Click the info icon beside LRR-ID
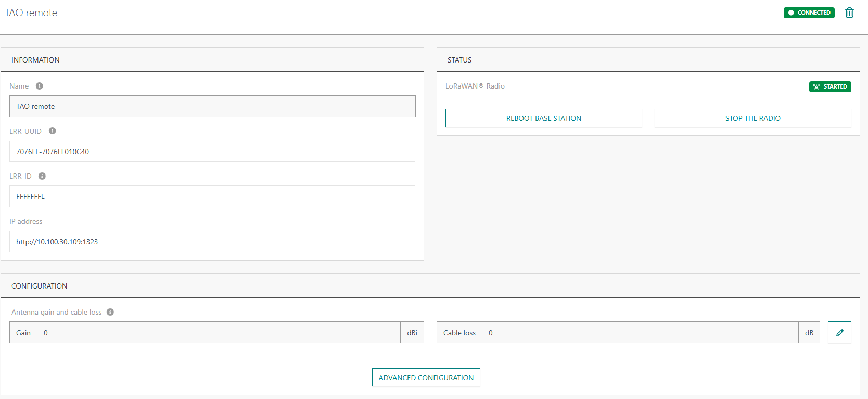 tap(42, 176)
